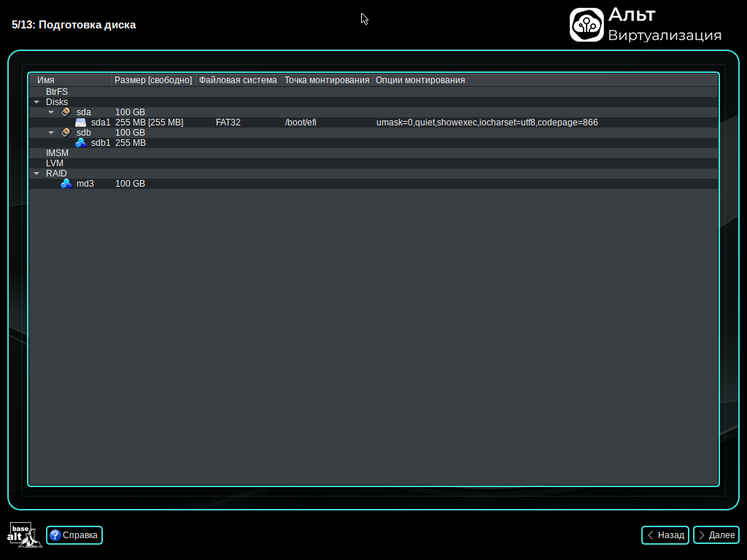The height and width of the screenshot is (560, 747).
Task: Click the Файловая система column header
Action: [x=239, y=80]
